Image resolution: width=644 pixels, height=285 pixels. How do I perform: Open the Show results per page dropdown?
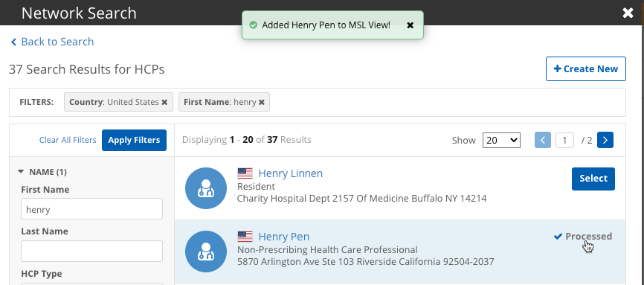click(x=501, y=140)
